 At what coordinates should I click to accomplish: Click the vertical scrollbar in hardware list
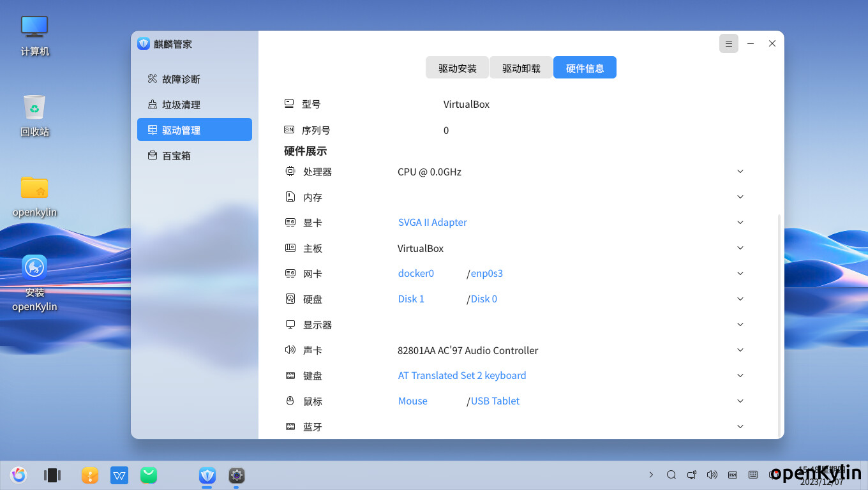tap(779, 319)
